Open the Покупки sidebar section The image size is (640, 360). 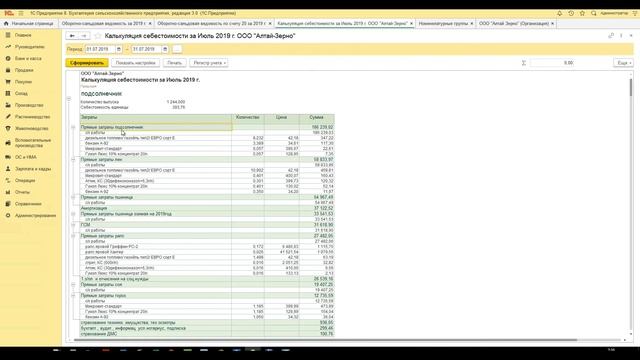point(23,82)
